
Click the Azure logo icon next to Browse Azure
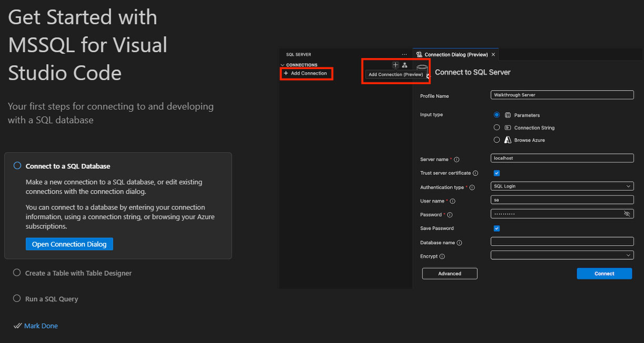pyautogui.click(x=508, y=140)
